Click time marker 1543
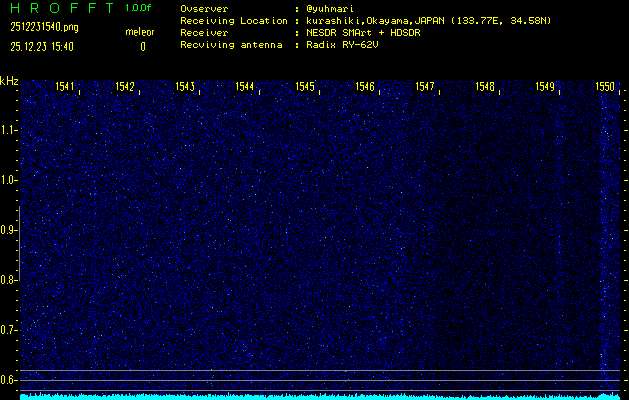The image size is (629, 400). click(x=185, y=87)
